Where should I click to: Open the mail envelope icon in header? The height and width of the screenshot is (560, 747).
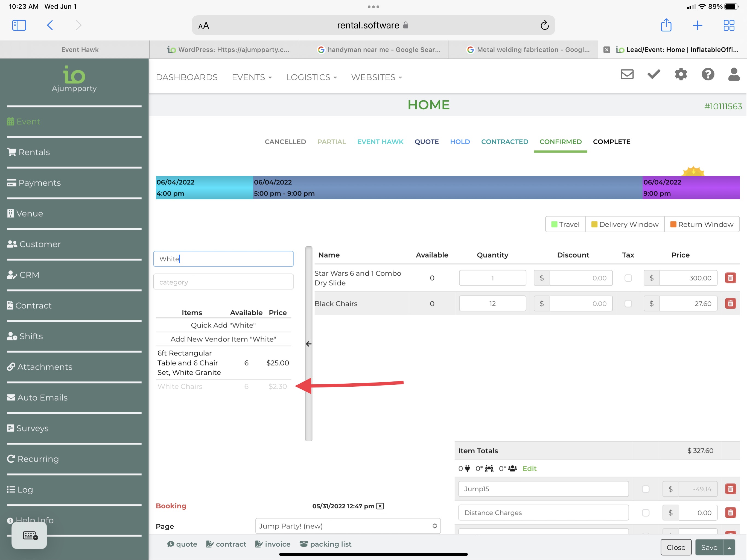(627, 74)
